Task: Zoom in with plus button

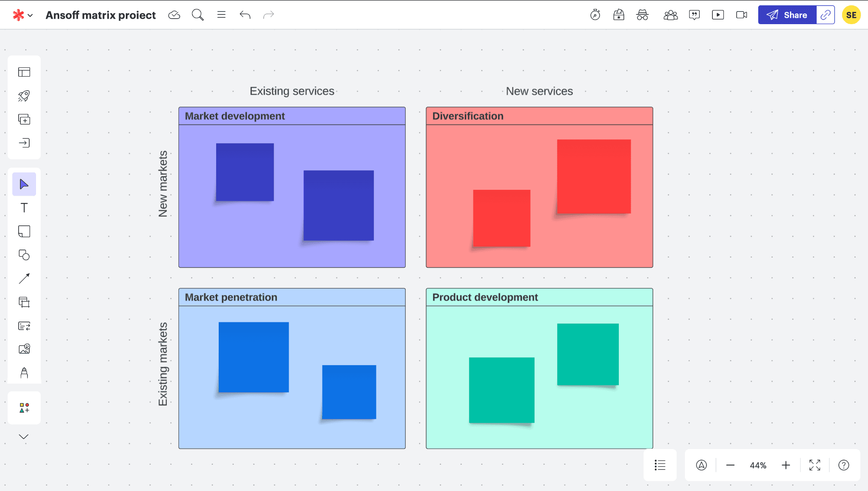Action: point(786,465)
